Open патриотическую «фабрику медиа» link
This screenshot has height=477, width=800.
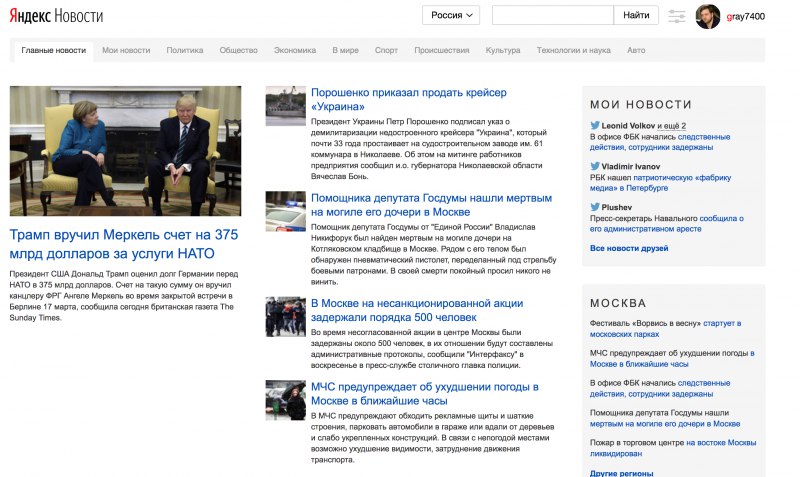661,183
